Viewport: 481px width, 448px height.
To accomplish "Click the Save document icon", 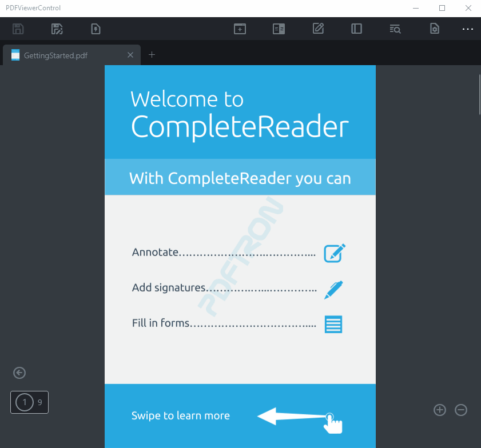I will [x=18, y=29].
